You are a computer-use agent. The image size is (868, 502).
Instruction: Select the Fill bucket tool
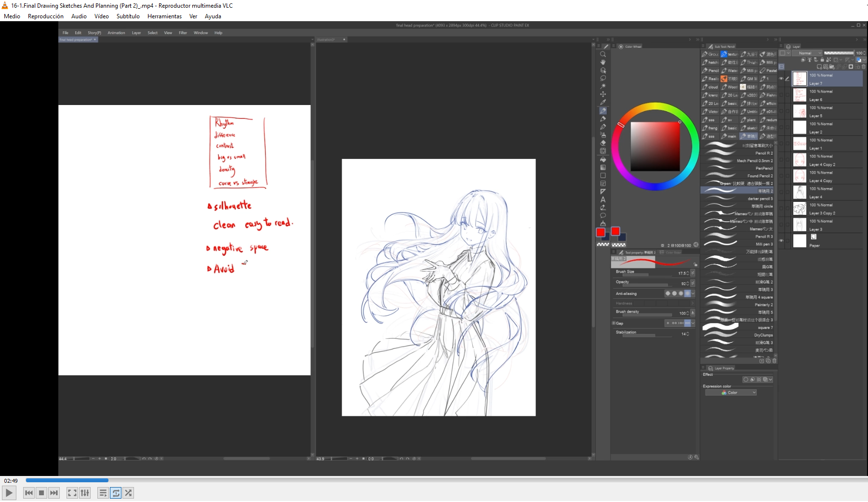(603, 159)
